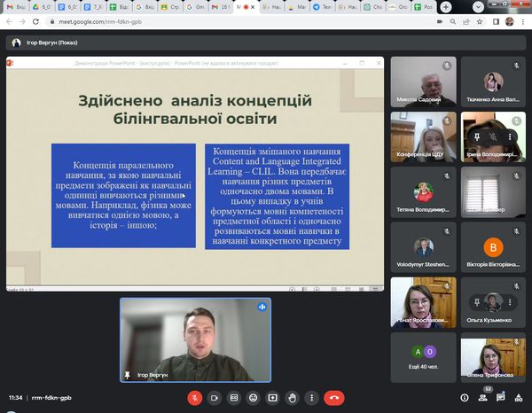Open the chat messages panel

(500, 398)
